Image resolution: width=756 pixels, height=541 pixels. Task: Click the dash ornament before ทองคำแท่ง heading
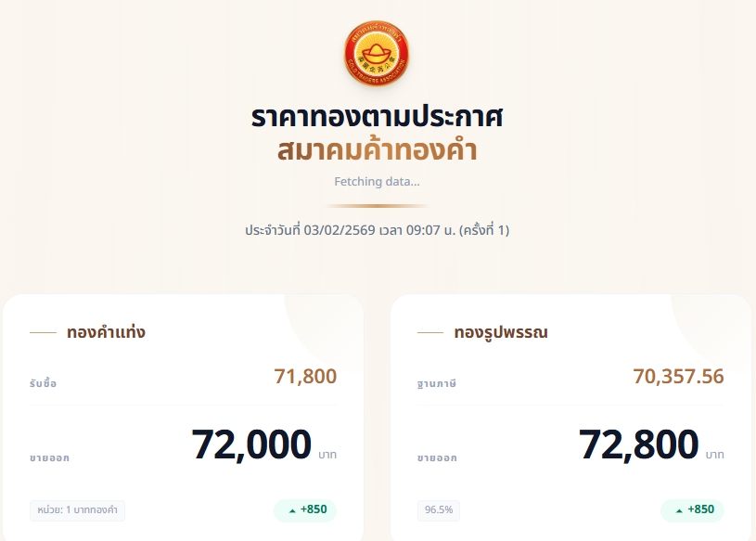coord(44,332)
